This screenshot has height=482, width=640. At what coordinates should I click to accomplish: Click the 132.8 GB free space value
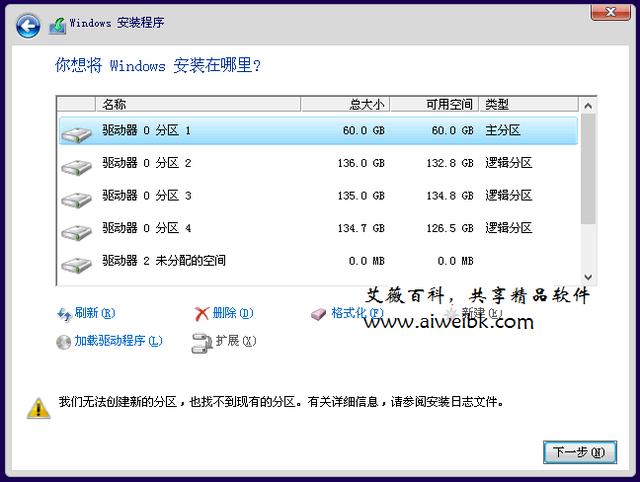tap(450, 163)
